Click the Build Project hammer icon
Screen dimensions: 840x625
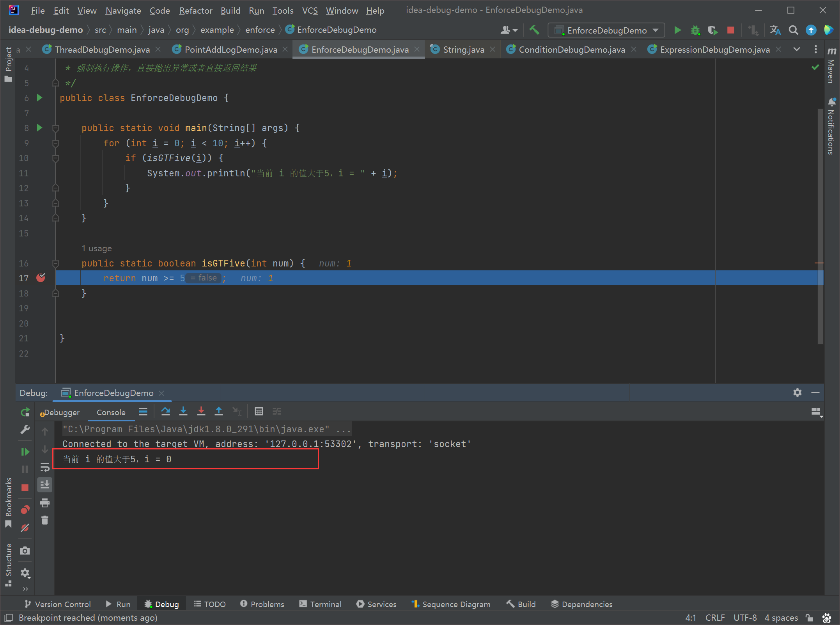pos(534,30)
